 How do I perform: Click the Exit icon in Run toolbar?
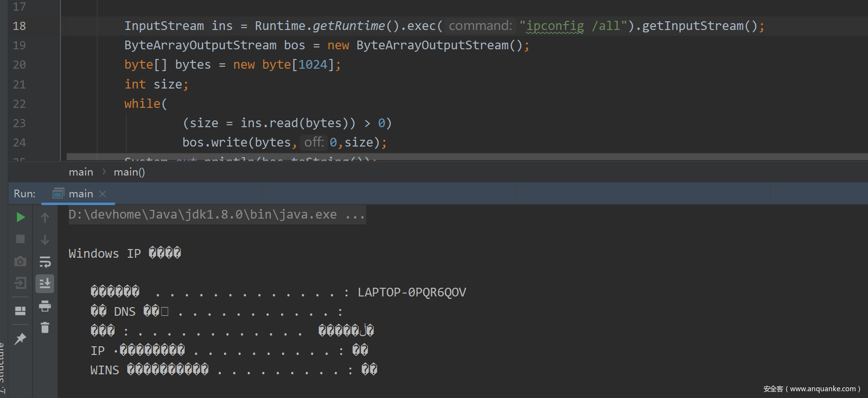[20, 283]
